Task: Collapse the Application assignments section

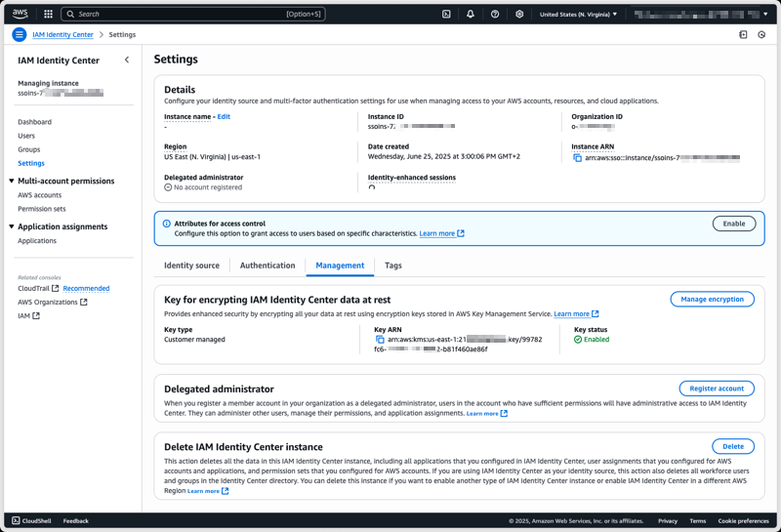Action: (12, 226)
